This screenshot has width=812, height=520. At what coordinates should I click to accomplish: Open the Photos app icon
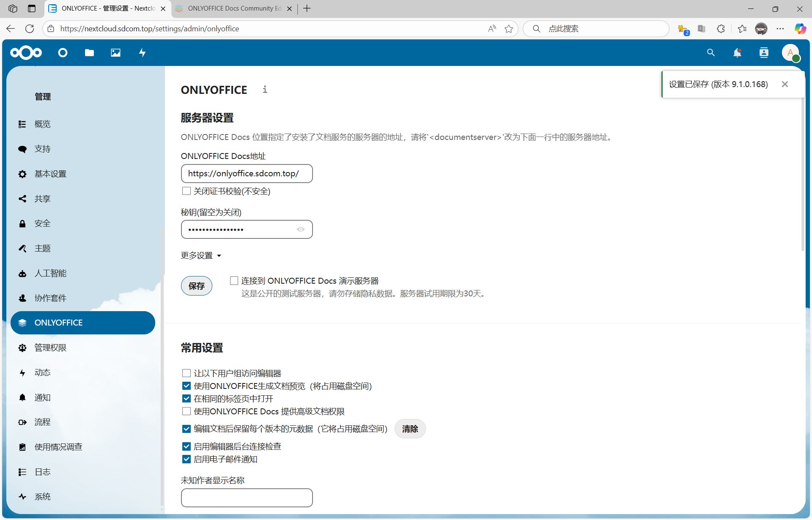(x=115, y=53)
